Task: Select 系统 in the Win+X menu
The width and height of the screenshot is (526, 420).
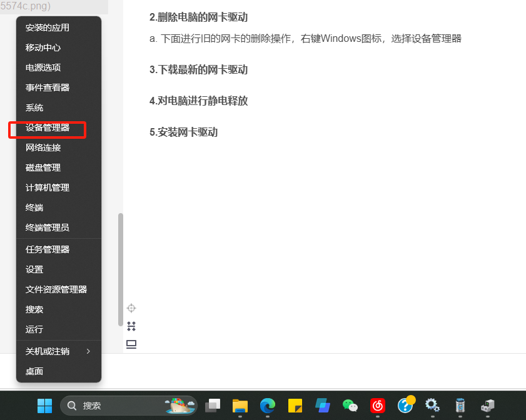Action: (x=59, y=107)
